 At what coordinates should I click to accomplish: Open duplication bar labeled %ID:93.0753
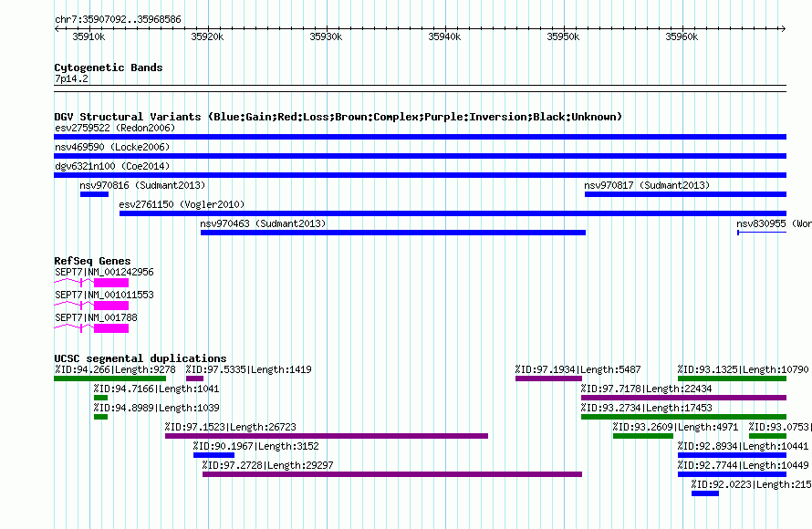click(767, 436)
